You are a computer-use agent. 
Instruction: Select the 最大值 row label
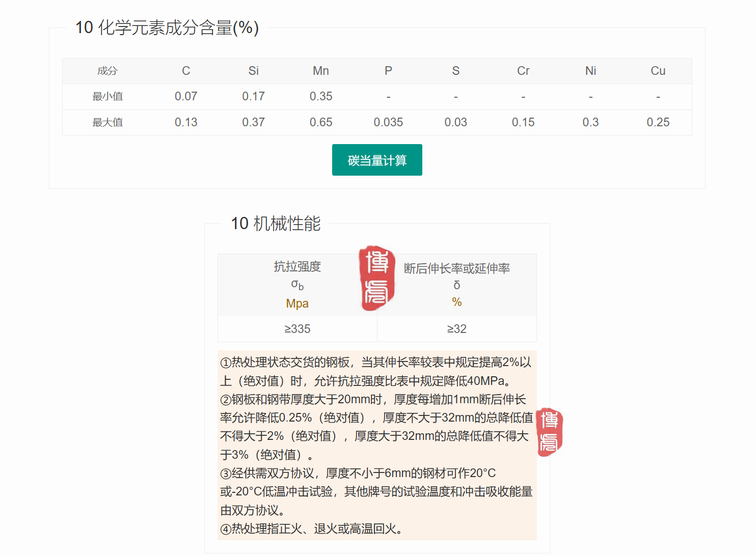point(107,122)
